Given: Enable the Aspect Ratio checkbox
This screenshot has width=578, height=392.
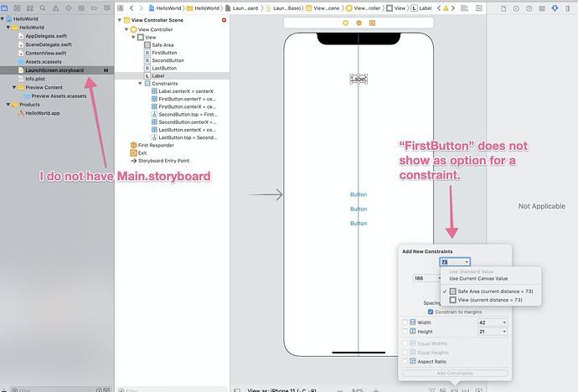Looking at the screenshot, I should [405, 361].
